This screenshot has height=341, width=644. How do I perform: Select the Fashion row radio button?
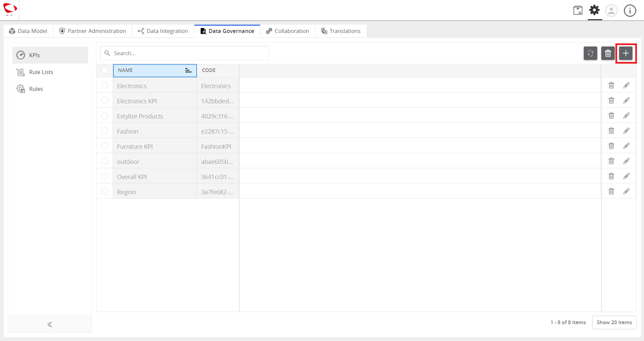click(x=105, y=131)
